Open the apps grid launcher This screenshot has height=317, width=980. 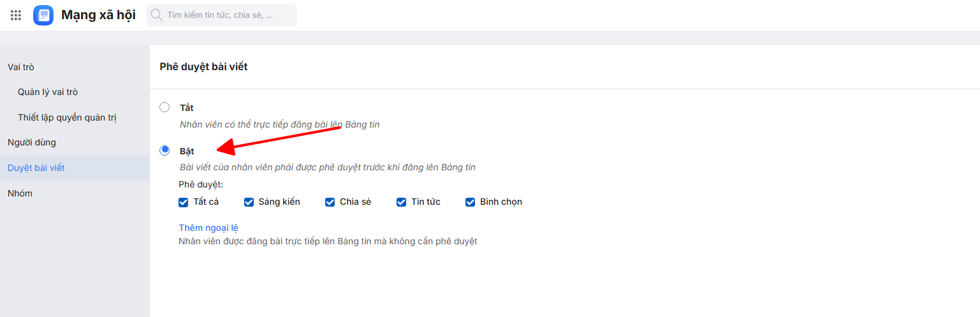click(x=16, y=15)
